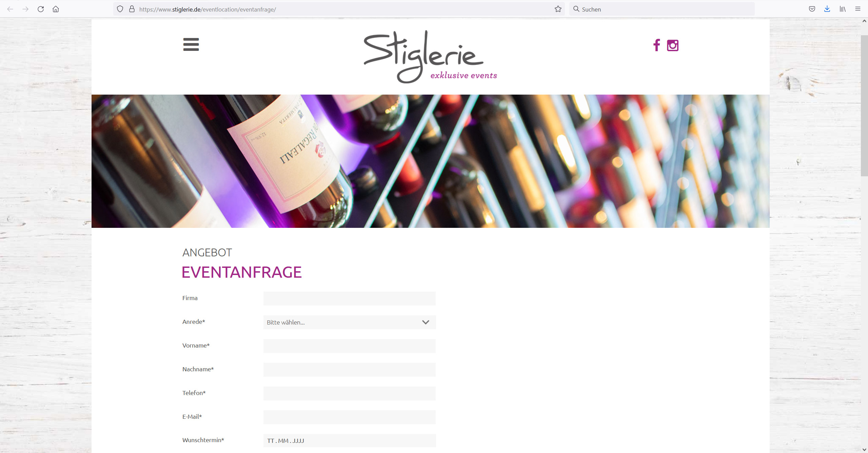
Task: Open the library sidebar icon
Action: pyautogui.click(x=843, y=9)
